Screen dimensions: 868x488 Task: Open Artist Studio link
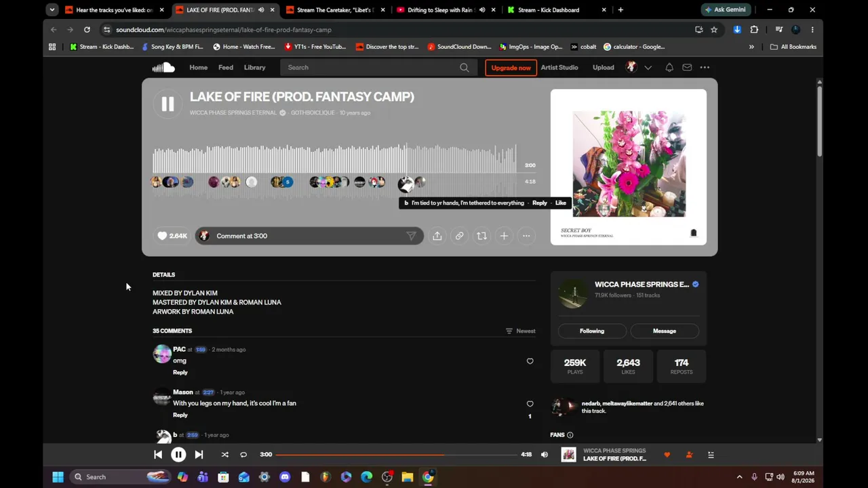559,67
